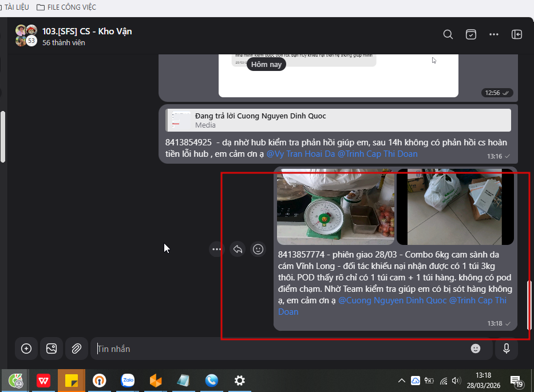The image size is (534, 392).
Task: Open the blue phone app on taskbar
Action: pyautogui.click(x=212, y=381)
